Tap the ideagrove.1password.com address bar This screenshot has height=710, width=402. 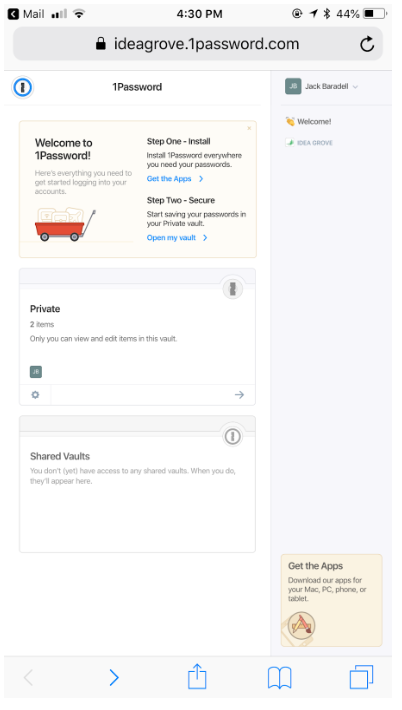(197, 44)
